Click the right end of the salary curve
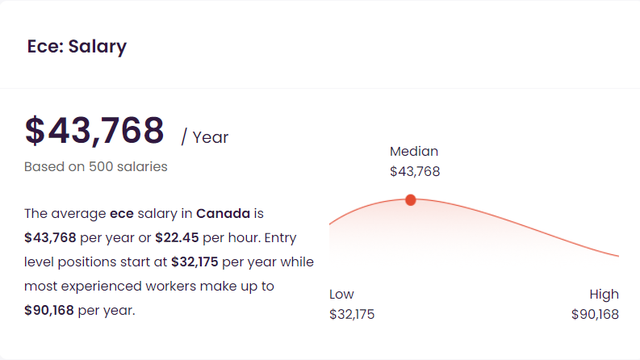Viewport: 640px width, 360px height. 618,256
